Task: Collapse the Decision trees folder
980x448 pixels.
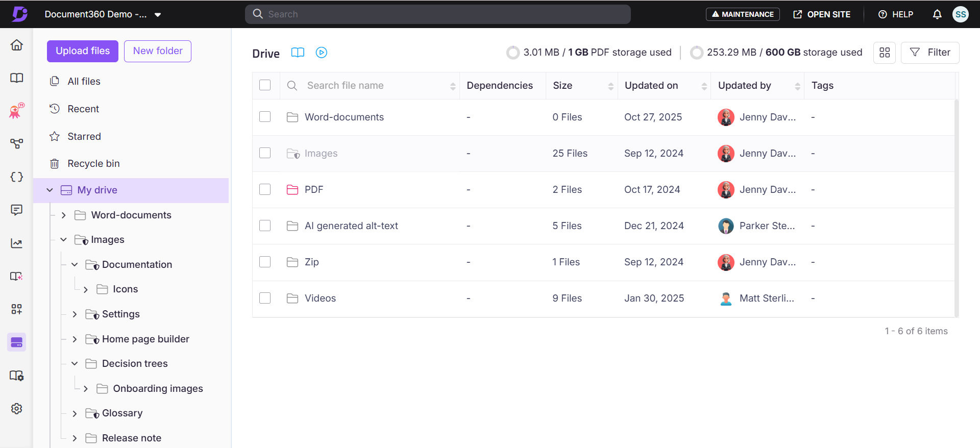Action: [75, 364]
